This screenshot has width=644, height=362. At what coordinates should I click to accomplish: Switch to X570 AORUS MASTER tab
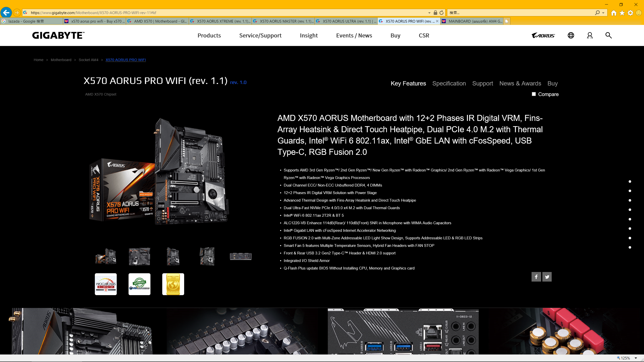(x=283, y=21)
